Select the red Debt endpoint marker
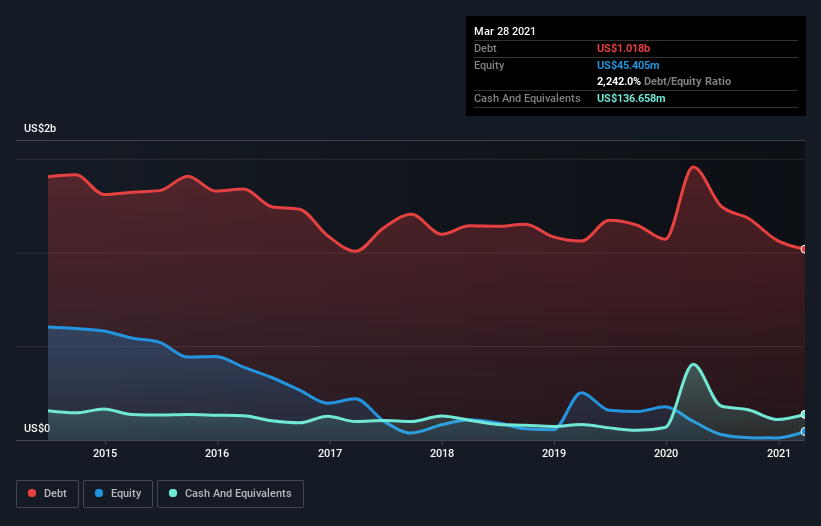 (x=804, y=249)
